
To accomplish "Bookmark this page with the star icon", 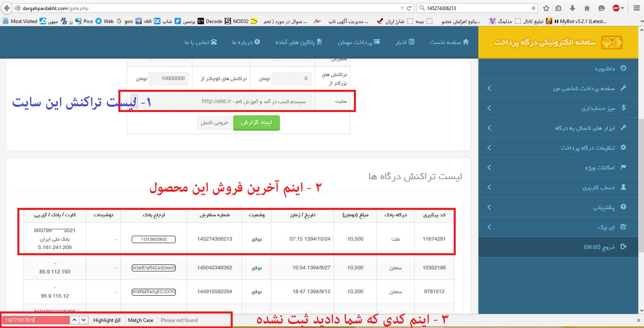I will pos(546,8).
